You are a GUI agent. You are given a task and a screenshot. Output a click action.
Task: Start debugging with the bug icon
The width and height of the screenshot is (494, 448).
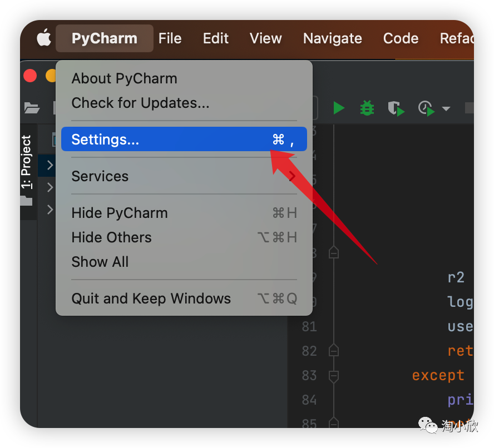[x=367, y=108]
